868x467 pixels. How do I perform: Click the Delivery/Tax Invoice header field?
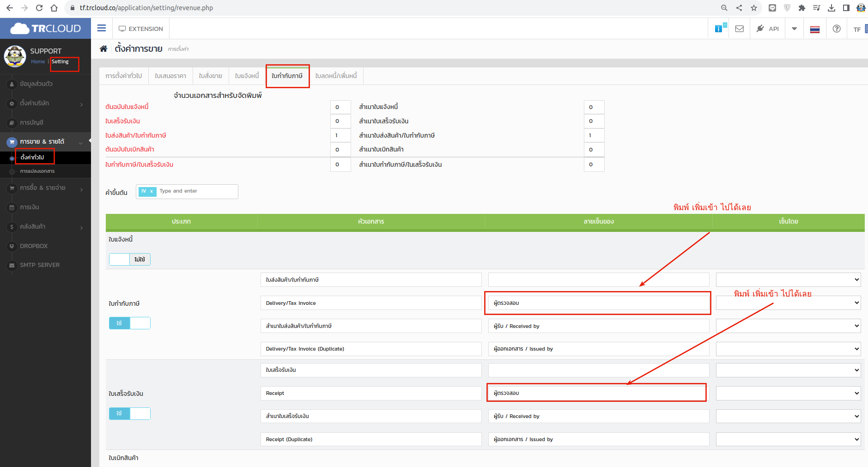tap(371, 303)
